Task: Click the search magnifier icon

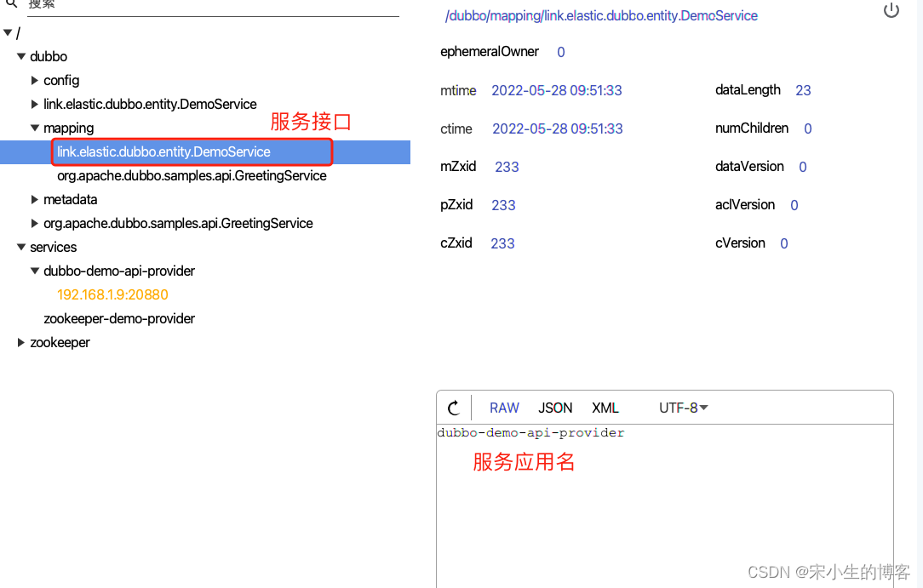Action: point(9,4)
